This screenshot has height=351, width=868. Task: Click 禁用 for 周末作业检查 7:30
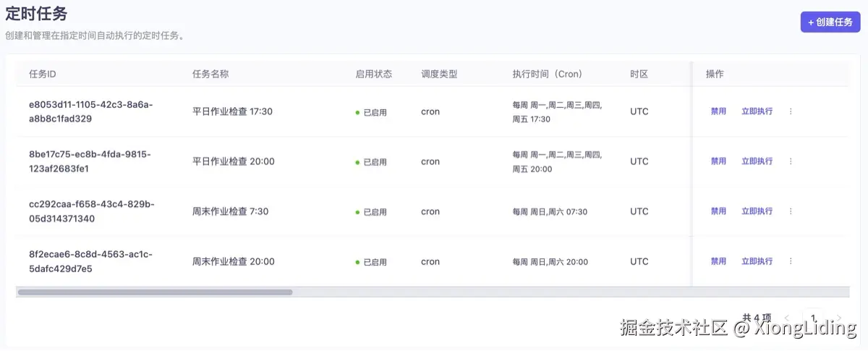tap(718, 211)
